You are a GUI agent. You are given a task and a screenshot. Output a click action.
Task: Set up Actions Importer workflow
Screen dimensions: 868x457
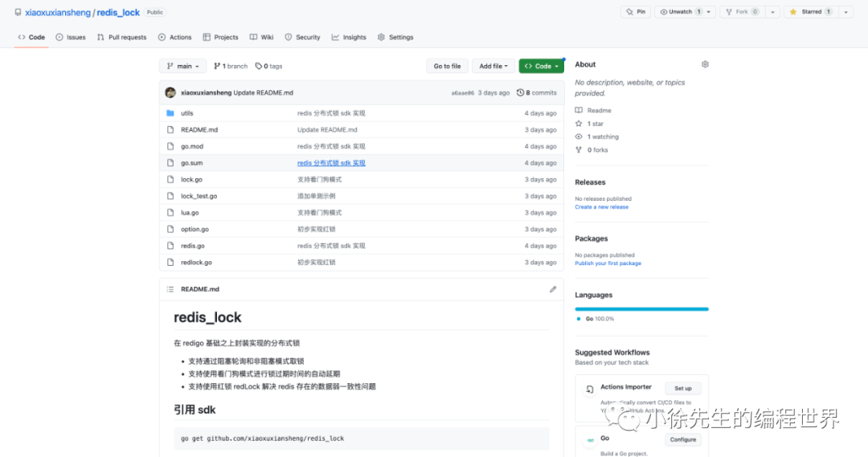pyautogui.click(x=682, y=389)
